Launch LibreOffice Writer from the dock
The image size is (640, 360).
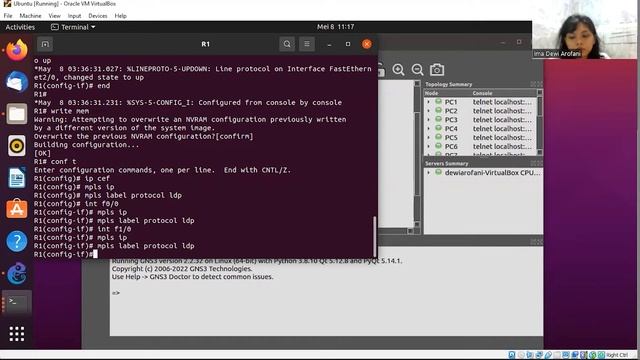pyautogui.click(x=17, y=178)
